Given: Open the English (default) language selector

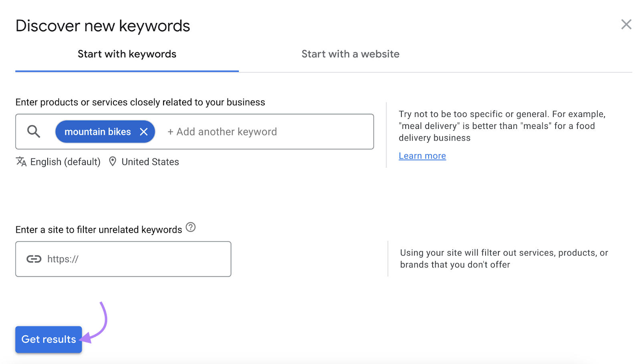Looking at the screenshot, I should pos(65,161).
